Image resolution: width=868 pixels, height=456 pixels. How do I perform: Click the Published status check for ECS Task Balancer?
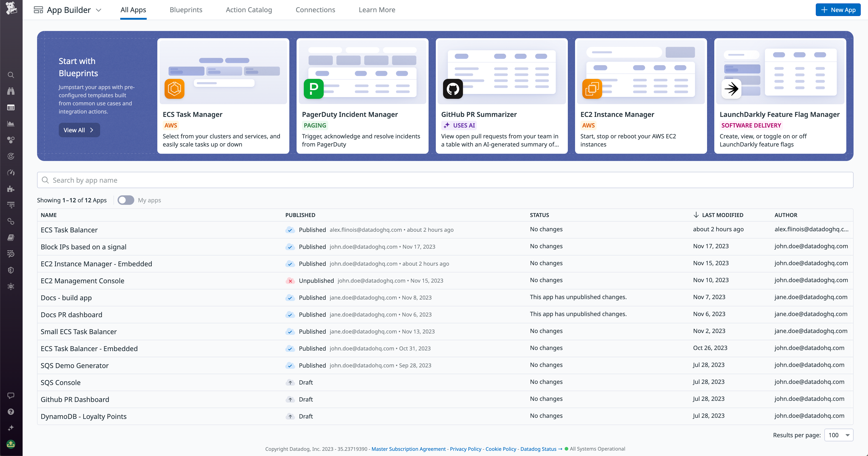(x=290, y=230)
